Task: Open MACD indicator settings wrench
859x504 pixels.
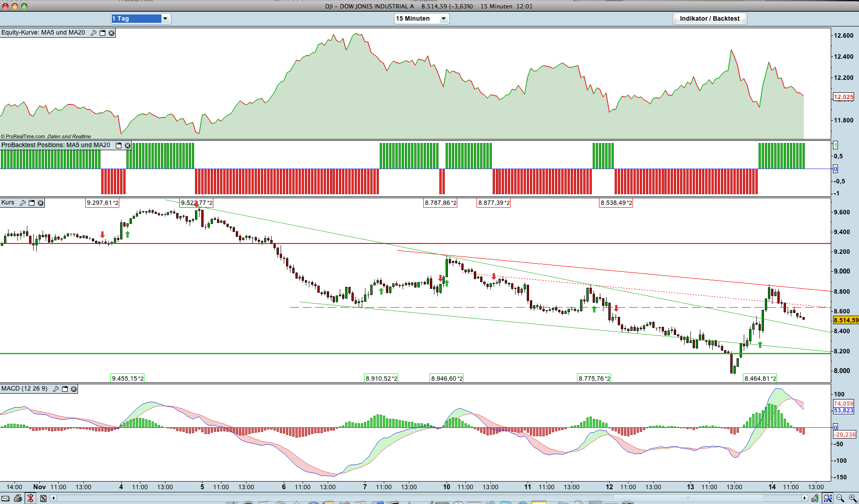Action: click(56, 389)
